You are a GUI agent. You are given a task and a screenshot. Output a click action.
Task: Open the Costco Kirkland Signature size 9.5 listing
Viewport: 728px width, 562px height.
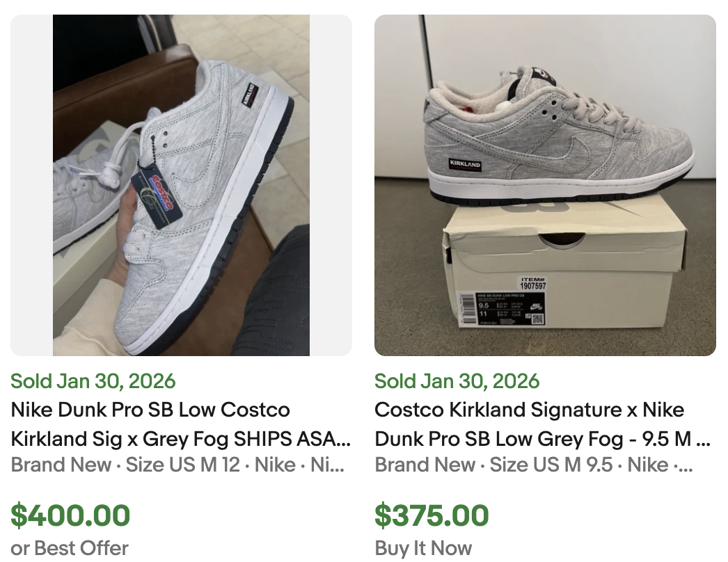pyautogui.click(x=529, y=410)
